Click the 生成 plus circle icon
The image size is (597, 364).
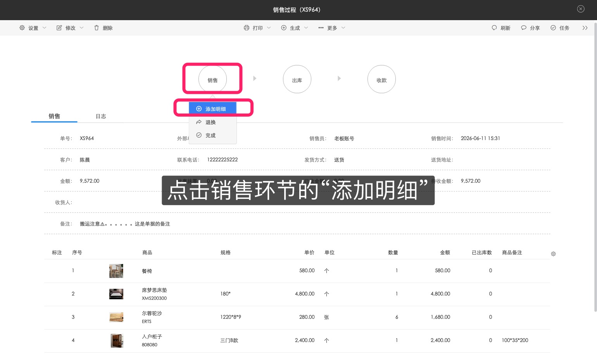[x=284, y=28]
